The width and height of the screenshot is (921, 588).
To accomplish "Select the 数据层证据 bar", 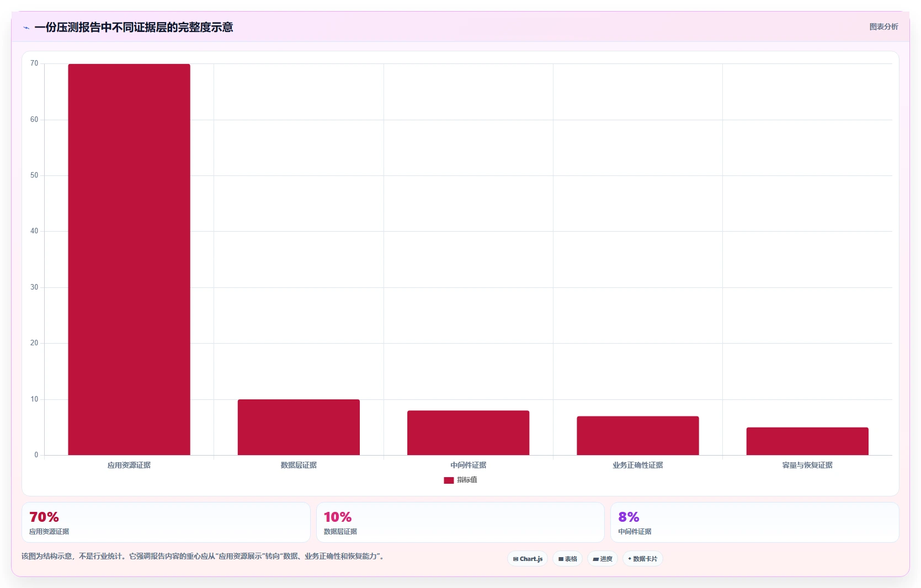I will 299,427.
